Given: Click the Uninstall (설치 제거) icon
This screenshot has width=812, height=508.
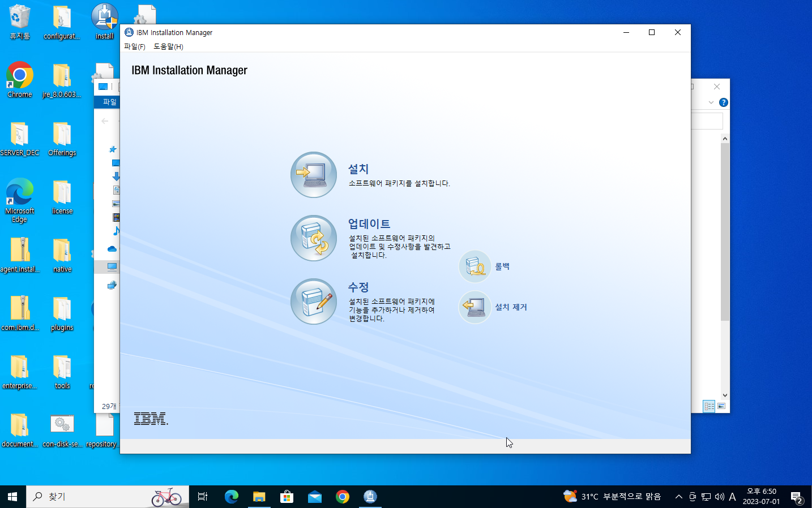Looking at the screenshot, I should (x=475, y=307).
